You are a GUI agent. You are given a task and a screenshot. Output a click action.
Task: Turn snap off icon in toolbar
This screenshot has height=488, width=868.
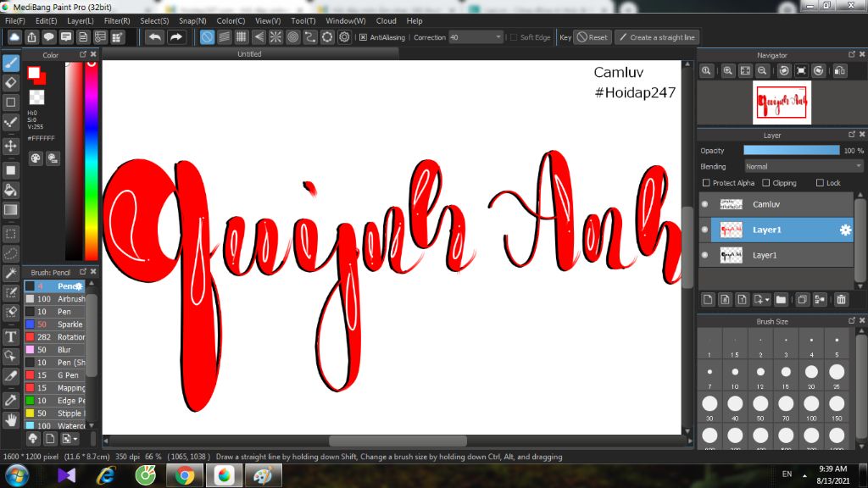click(207, 37)
